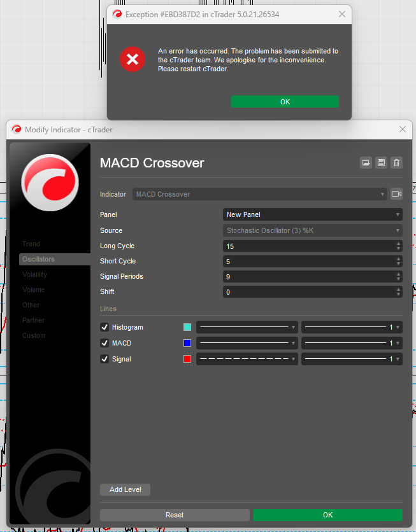
Task: Open the Indicator dropdown
Action: click(x=260, y=194)
